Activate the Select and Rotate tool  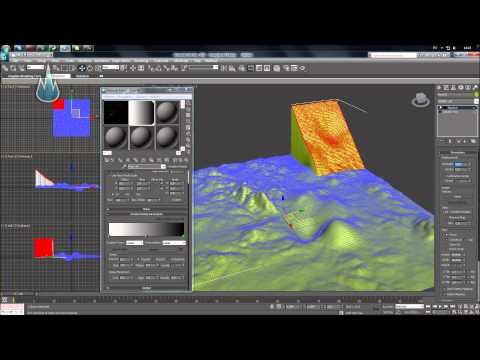(90, 68)
